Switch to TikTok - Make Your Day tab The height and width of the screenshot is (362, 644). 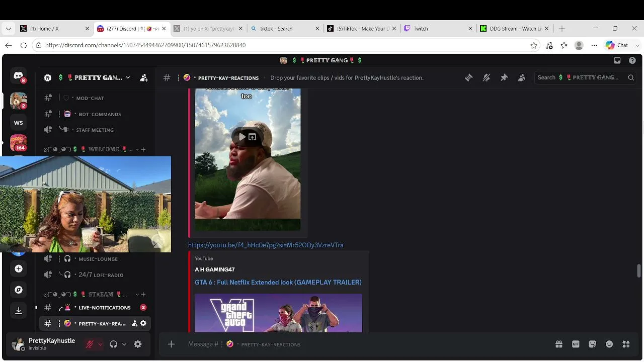tap(361, 29)
